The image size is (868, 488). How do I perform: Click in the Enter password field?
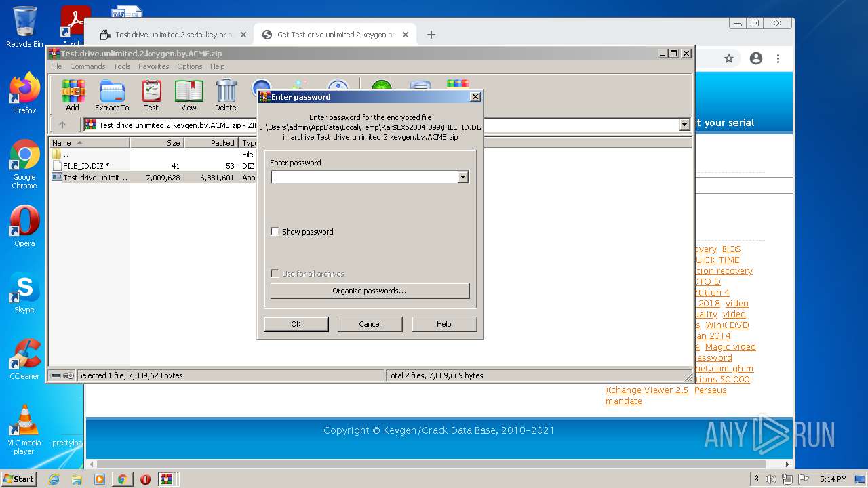(364, 177)
